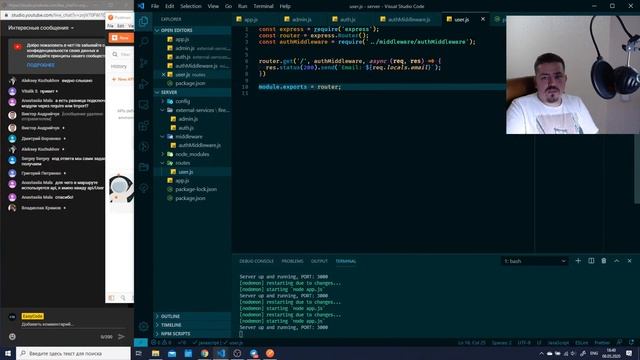Expand the OUTLINE section

point(193,316)
